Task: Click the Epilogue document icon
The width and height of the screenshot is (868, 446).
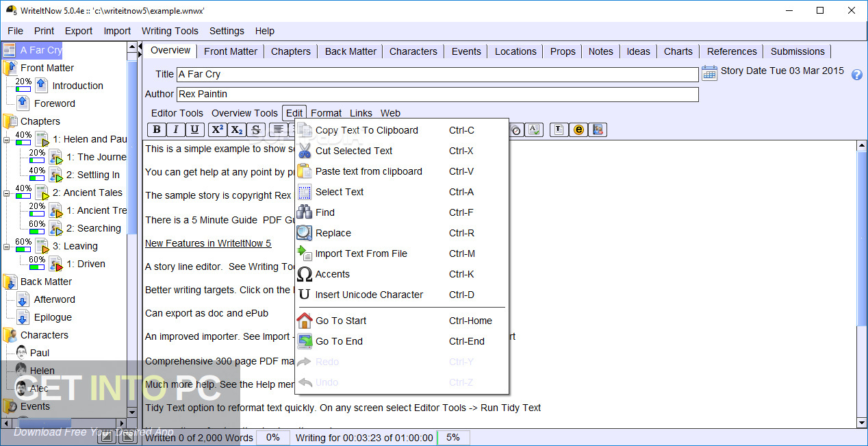Action: [23, 317]
